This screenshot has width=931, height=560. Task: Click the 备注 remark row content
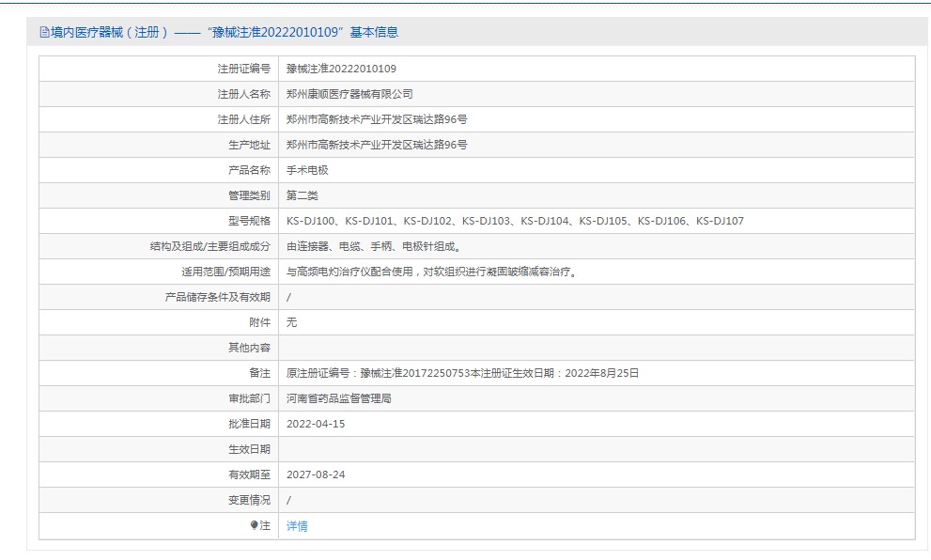[460, 373]
